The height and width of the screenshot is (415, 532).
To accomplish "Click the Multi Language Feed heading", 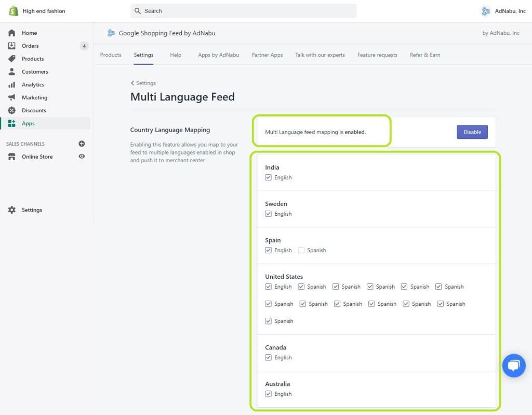I will 182,97.
